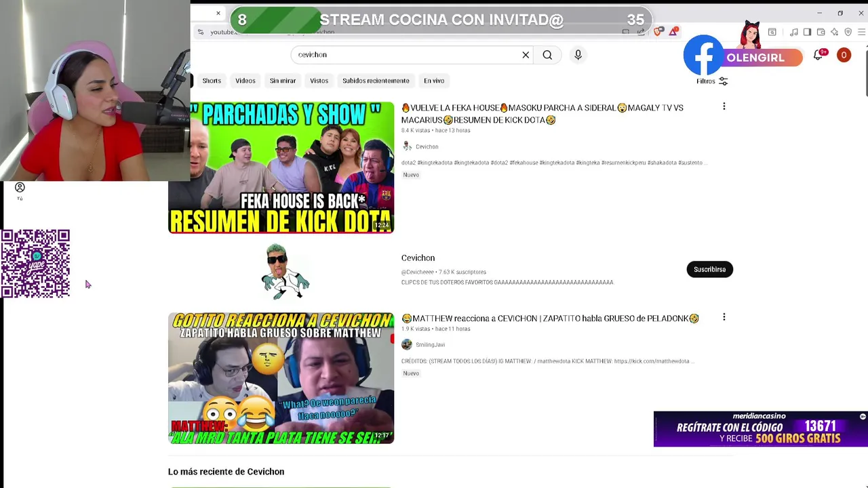Click the Nuevo badge under Feka House video

pos(411,175)
